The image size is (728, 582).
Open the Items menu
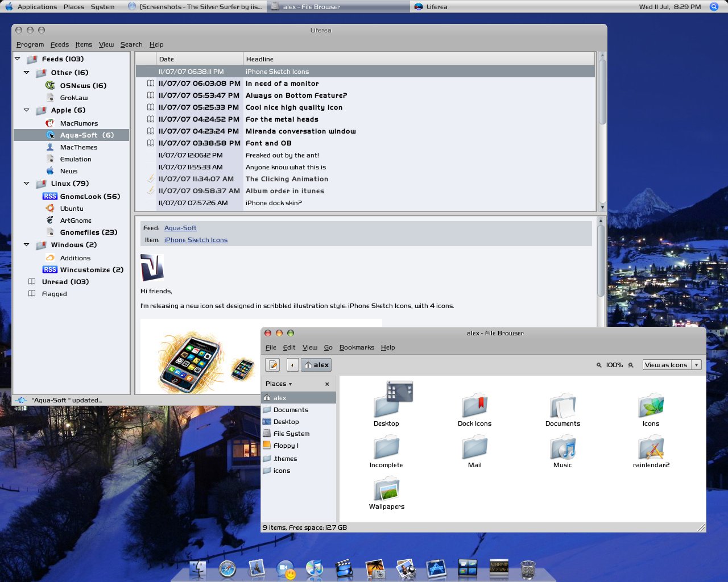coord(84,44)
